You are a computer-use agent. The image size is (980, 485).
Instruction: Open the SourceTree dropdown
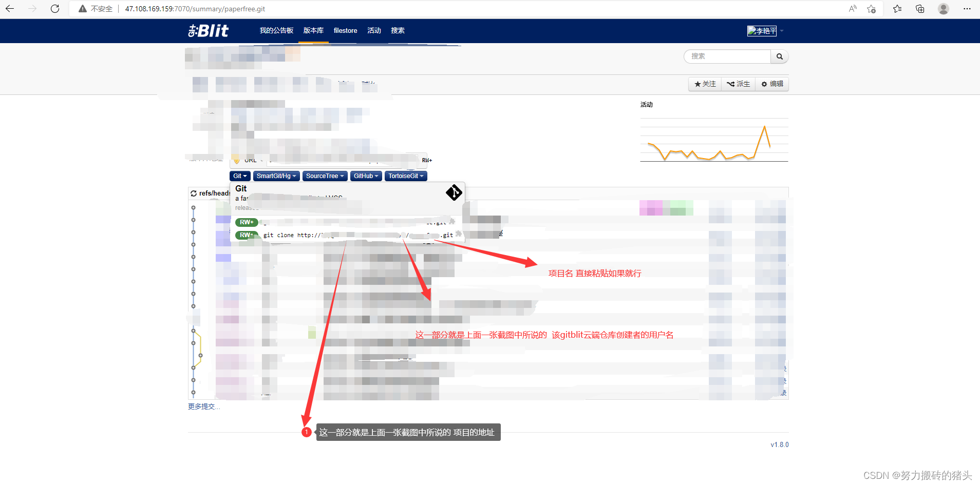[x=325, y=176]
